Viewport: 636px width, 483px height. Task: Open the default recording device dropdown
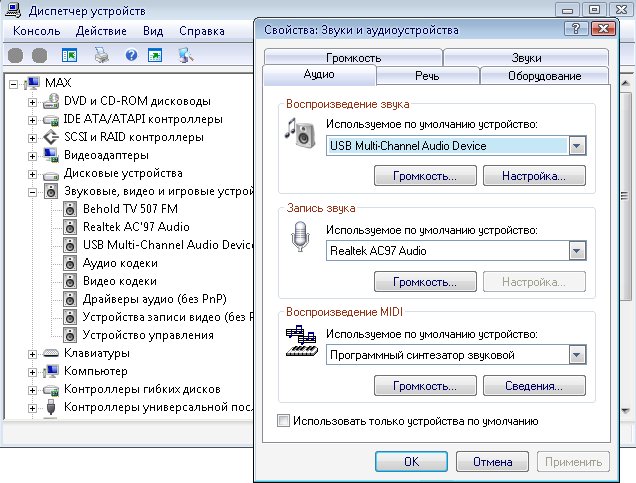click(576, 251)
